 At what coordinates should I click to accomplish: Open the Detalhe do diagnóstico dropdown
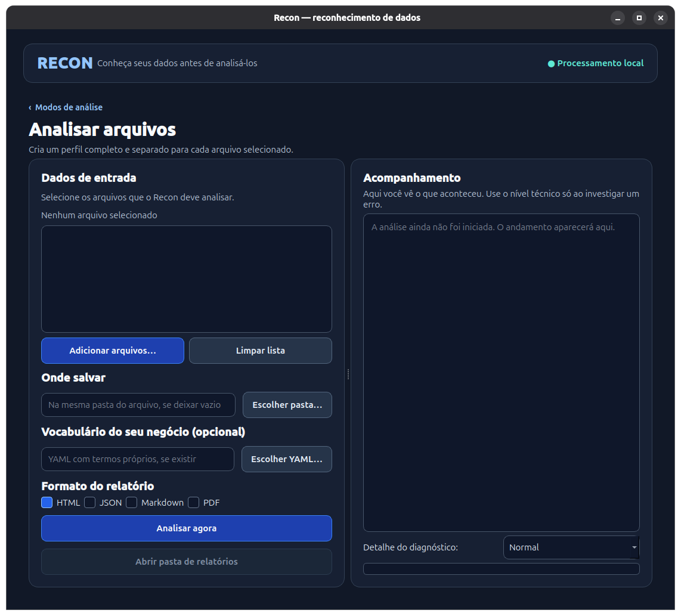pos(571,547)
